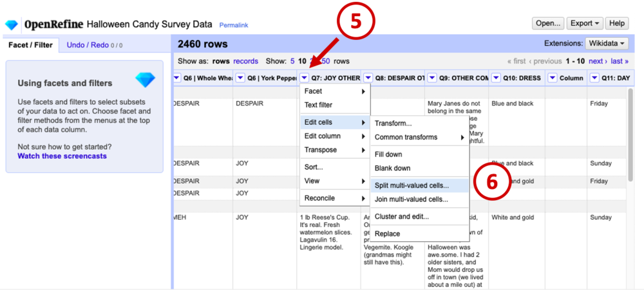644x290 pixels.
Task: Open the Q8: DESPAIR column dropdown
Action: point(368,78)
